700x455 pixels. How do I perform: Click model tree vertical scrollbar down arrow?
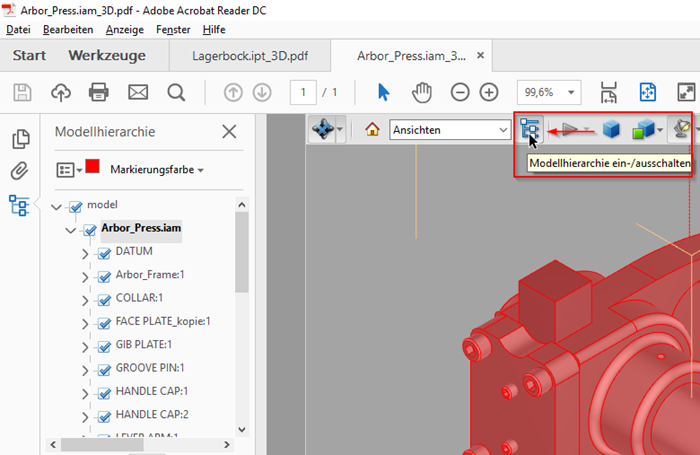pyautogui.click(x=242, y=430)
